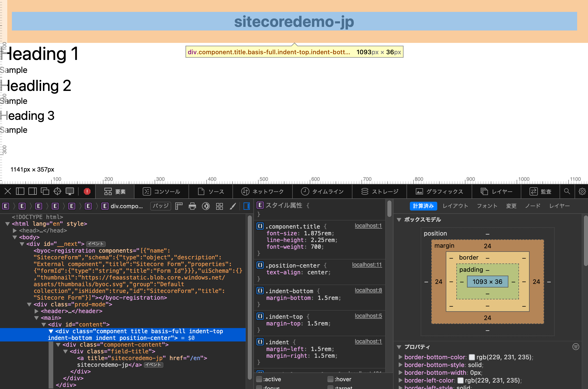Viewport: 588px width, 389px height.
Task: Click the sitecoredemo-jp page title link
Action: (x=294, y=21)
